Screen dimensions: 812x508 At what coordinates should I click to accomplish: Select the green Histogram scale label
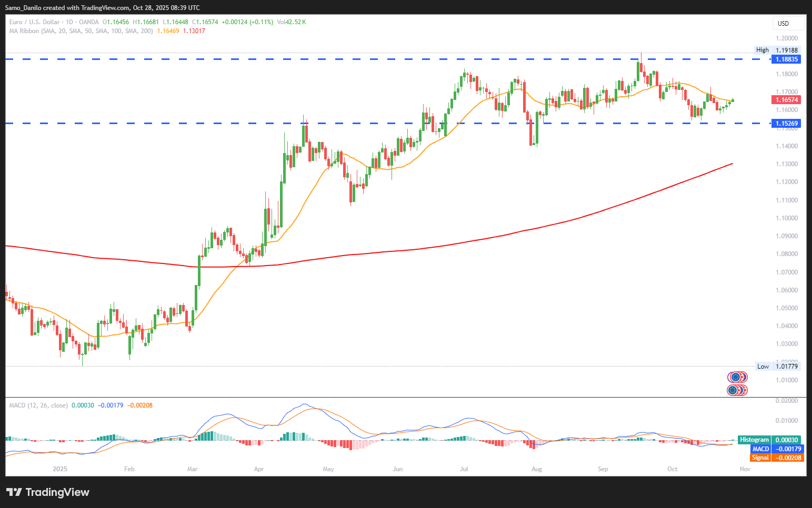tap(770, 440)
